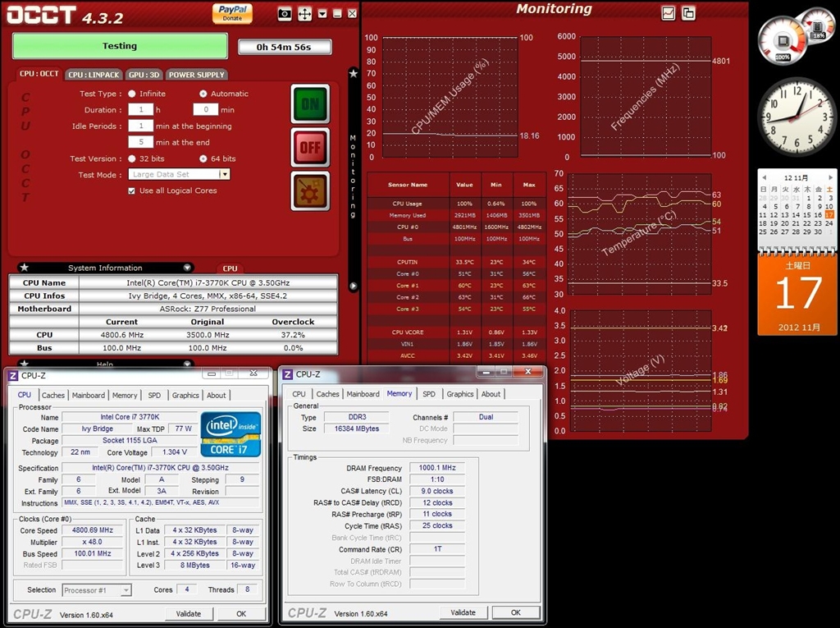Click the Duration hours input field

click(x=141, y=110)
